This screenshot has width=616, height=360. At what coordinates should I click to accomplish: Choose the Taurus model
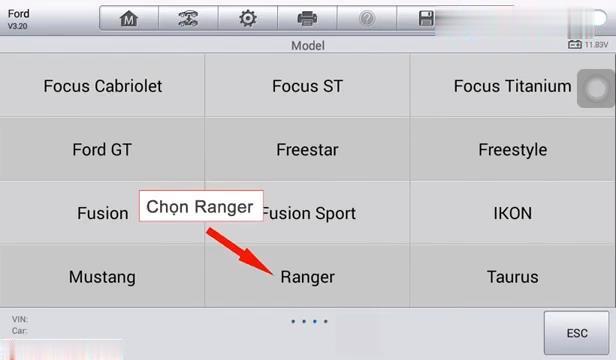tap(512, 277)
